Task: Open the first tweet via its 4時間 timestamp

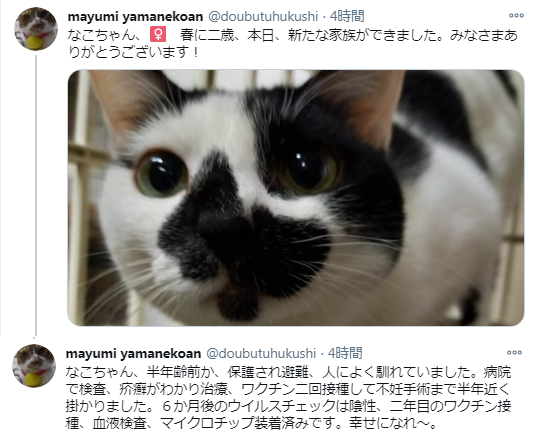Action: [x=347, y=16]
